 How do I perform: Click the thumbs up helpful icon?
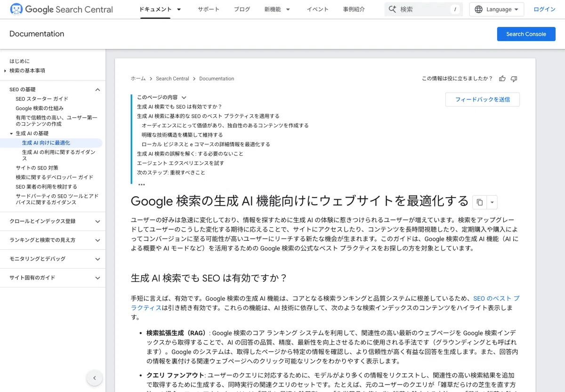pos(502,79)
